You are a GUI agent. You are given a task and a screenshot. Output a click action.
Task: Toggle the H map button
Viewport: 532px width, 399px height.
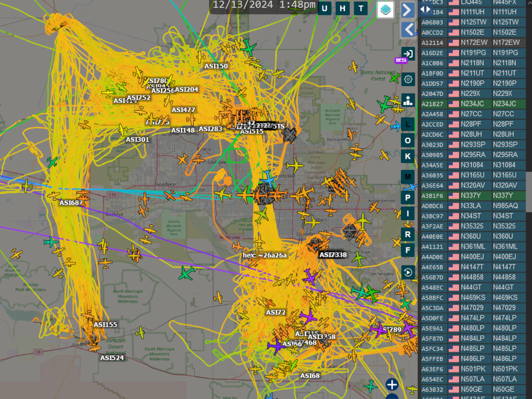[342, 8]
